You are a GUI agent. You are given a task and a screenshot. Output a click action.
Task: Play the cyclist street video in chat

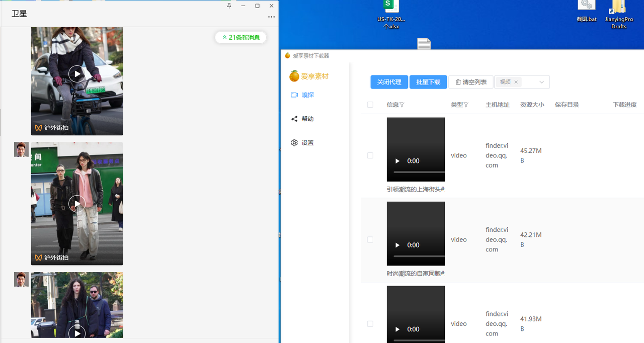(77, 74)
